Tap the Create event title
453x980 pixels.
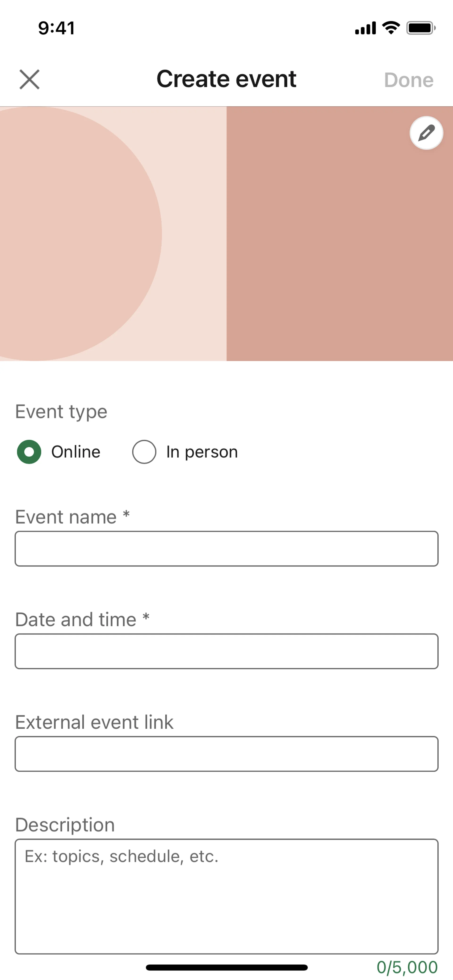coord(226,79)
